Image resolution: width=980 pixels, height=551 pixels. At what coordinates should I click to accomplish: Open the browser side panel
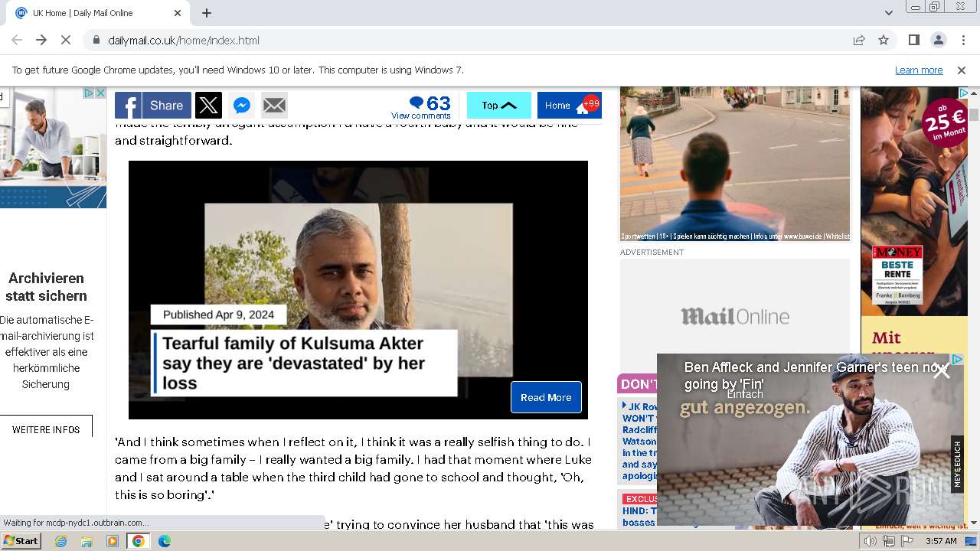click(x=914, y=40)
